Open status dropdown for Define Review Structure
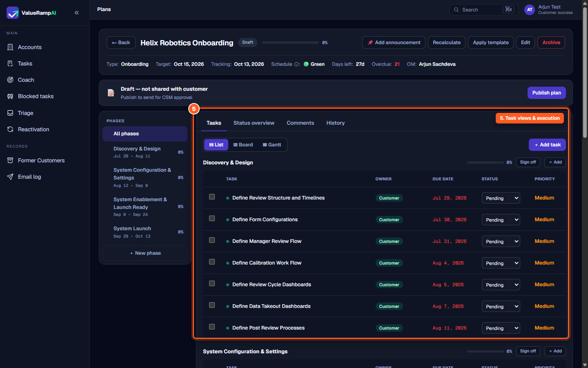The width and height of the screenshot is (588, 368). pos(501,198)
